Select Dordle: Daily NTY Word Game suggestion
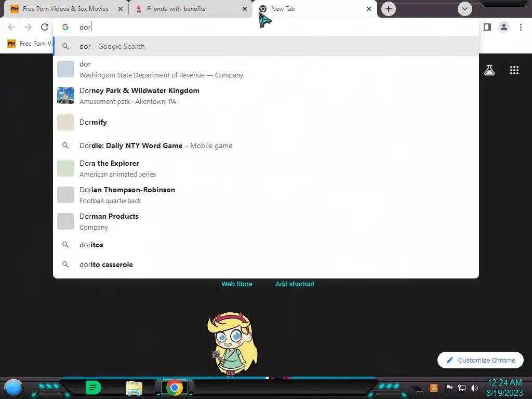532x399 pixels. tap(266, 145)
